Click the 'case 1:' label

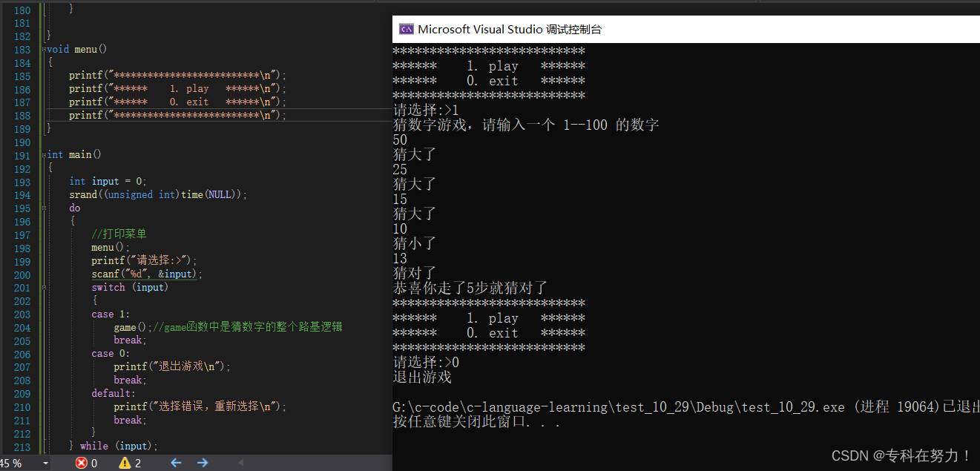(111, 314)
